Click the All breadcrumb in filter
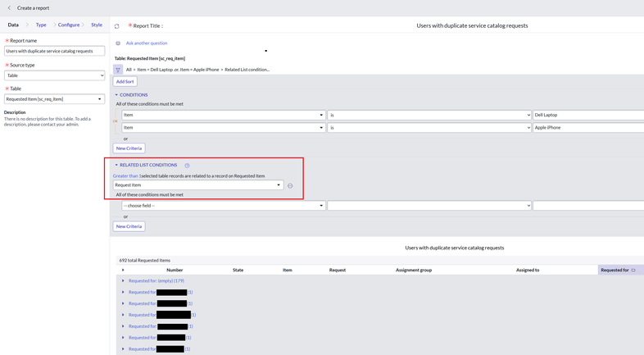This screenshot has height=355, width=644. [129, 70]
